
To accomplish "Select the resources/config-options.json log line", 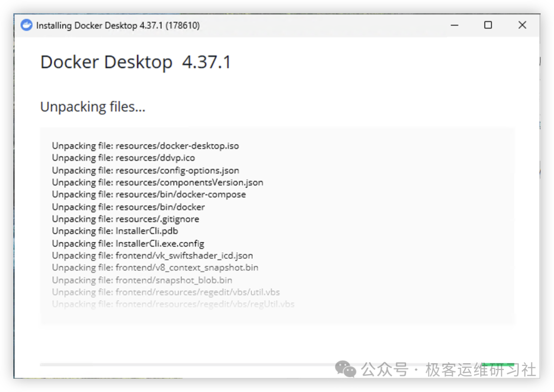I will 146,170.
